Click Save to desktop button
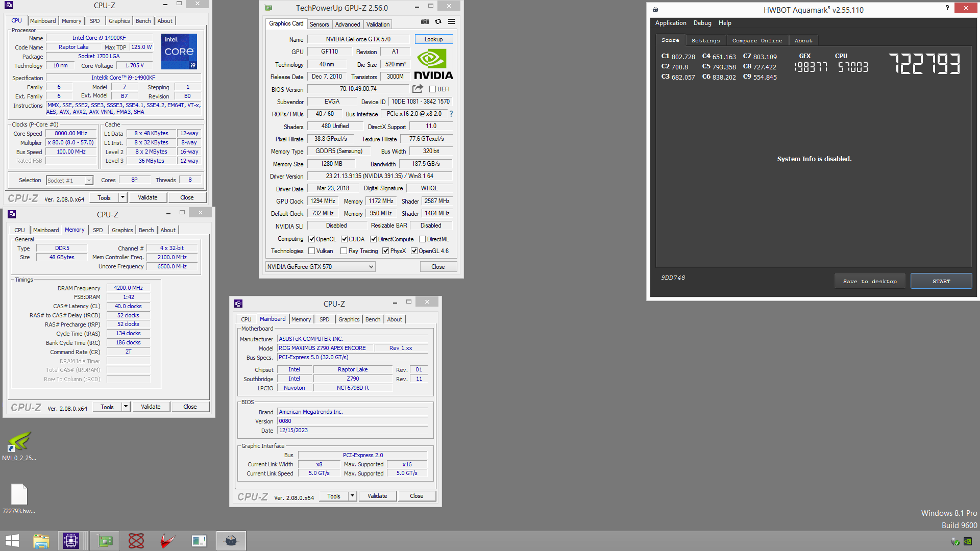Image resolution: width=980 pixels, height=551 pixels. (x=870, y=281)
